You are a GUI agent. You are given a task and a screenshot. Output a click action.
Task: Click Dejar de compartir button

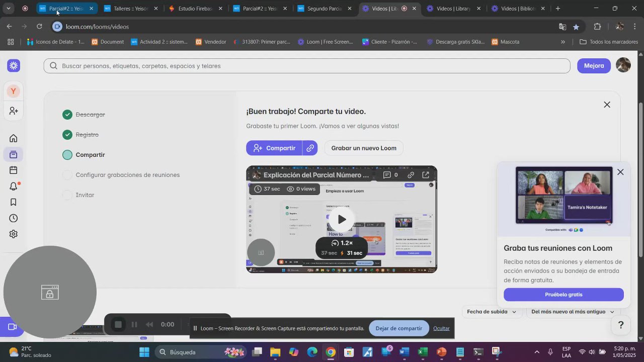pos(399,328)
